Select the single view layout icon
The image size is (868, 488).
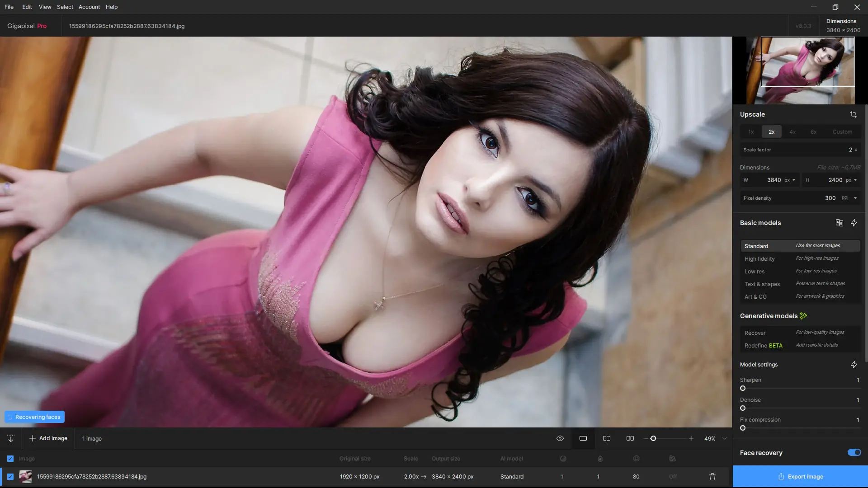(583, 438)
